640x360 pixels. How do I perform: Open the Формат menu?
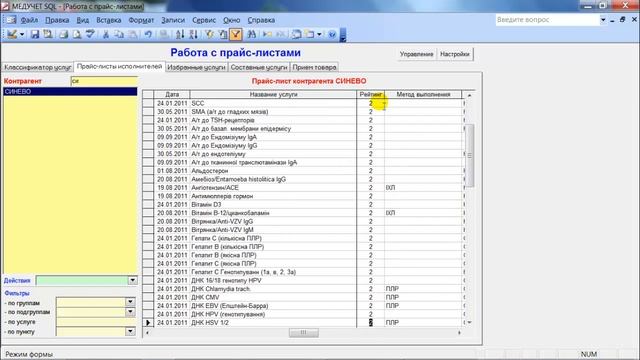(x=141, y=20)
